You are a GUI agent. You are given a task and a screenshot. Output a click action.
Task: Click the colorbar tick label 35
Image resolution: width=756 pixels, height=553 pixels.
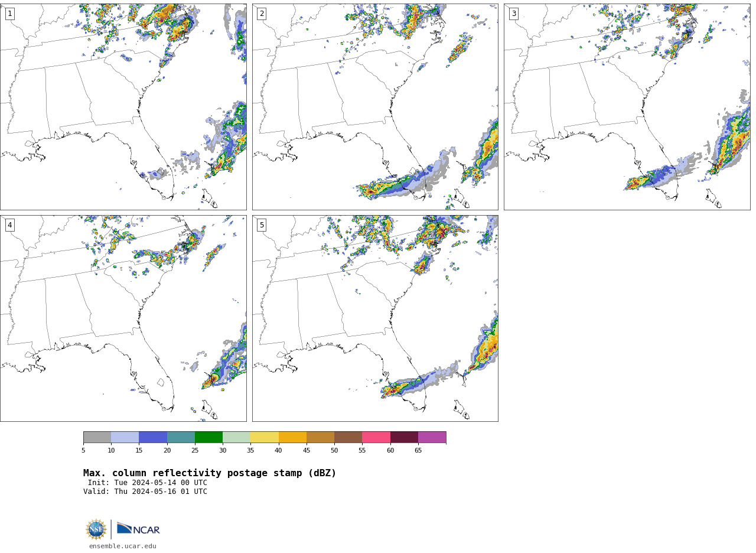point(250,451)
